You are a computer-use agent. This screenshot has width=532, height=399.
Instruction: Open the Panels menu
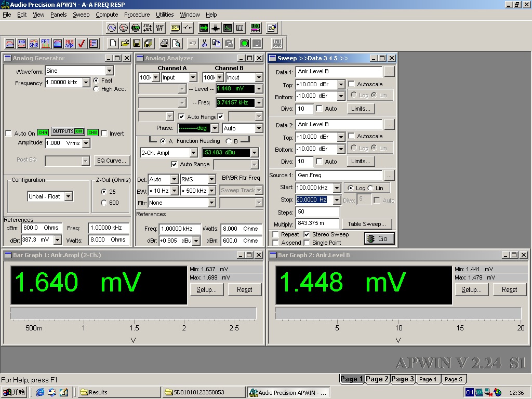pos(58,15)
